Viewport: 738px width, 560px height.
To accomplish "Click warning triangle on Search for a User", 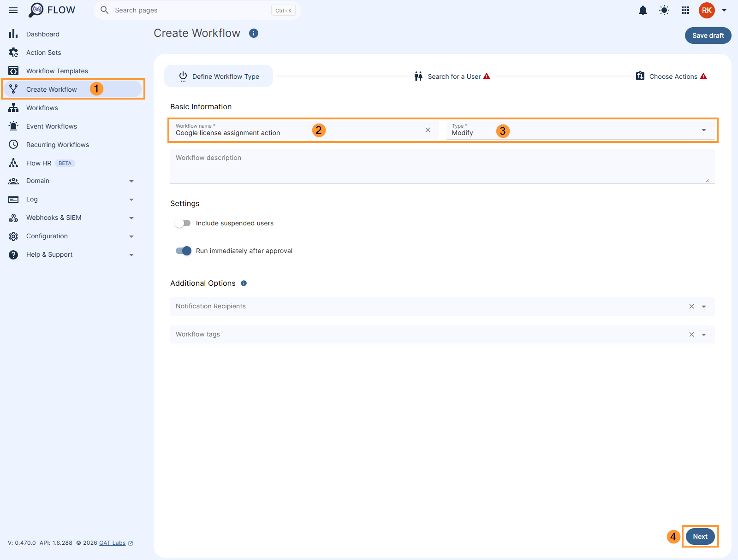I will (487, 76).
